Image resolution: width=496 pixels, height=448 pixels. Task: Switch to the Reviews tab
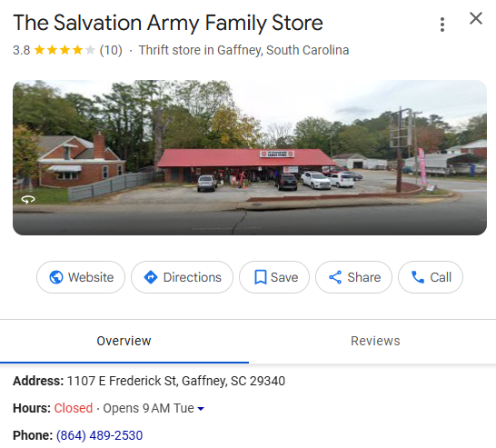pos(375,341)
